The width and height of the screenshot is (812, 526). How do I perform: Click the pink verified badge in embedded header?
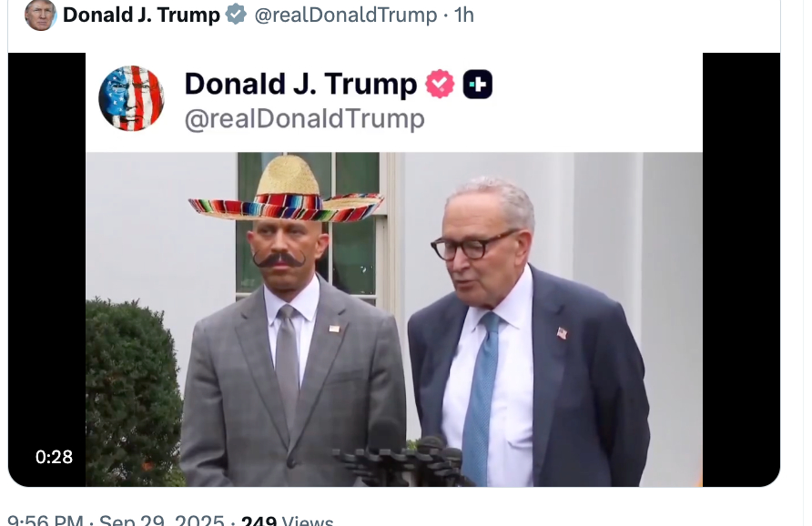click(440, 85)
